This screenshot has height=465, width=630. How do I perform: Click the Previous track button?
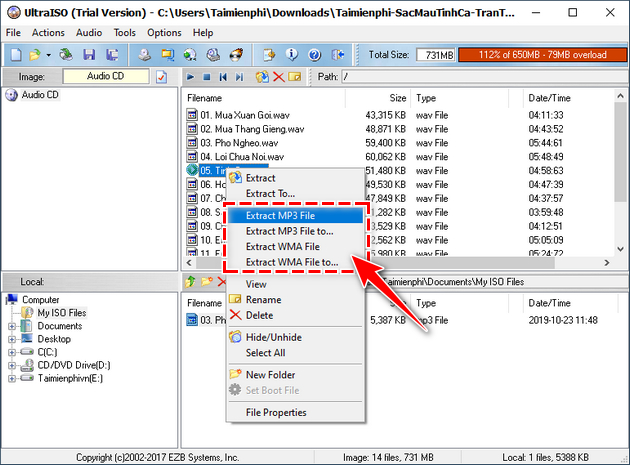pyautogui.click(x=223, y=76)
